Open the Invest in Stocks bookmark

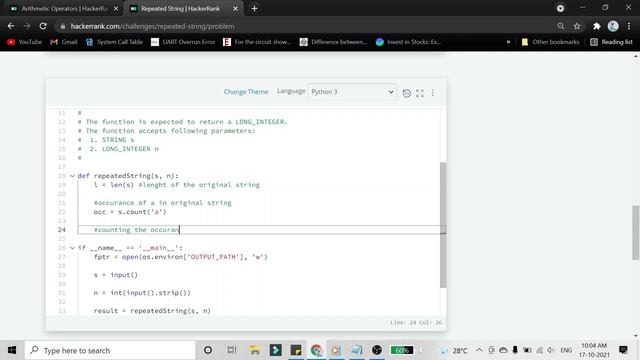tap(408, 42)
